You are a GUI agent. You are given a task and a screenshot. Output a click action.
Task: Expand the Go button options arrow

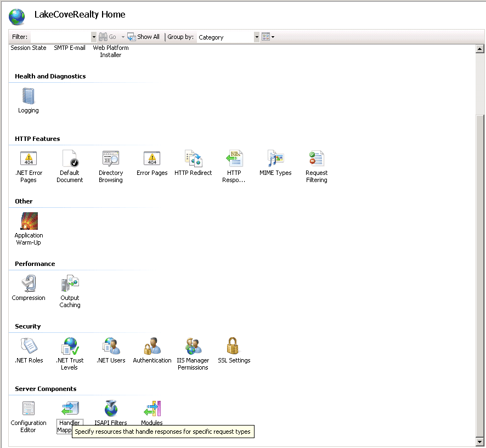pyautogui.click(x=123, y=37)
